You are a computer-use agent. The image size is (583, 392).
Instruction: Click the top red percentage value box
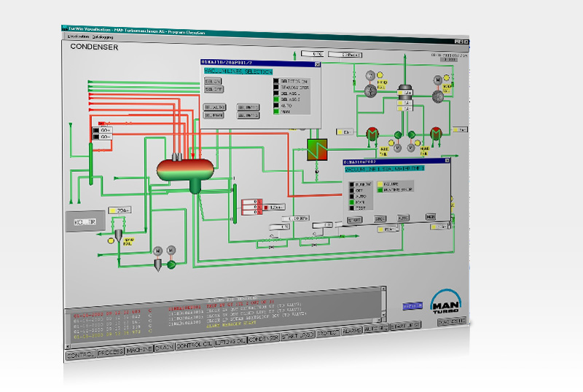pos(252,202)
